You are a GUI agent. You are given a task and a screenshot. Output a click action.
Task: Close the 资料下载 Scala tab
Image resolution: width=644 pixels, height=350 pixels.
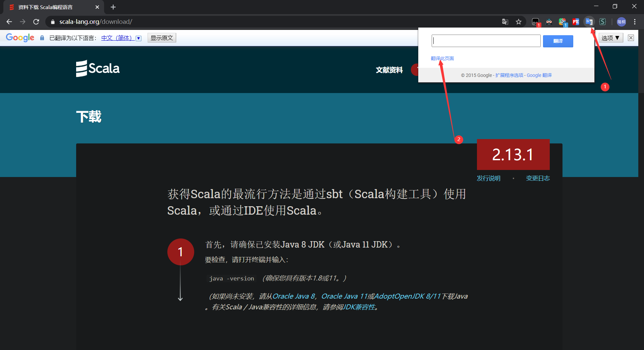pyautogui.click(x=97, y=7)
